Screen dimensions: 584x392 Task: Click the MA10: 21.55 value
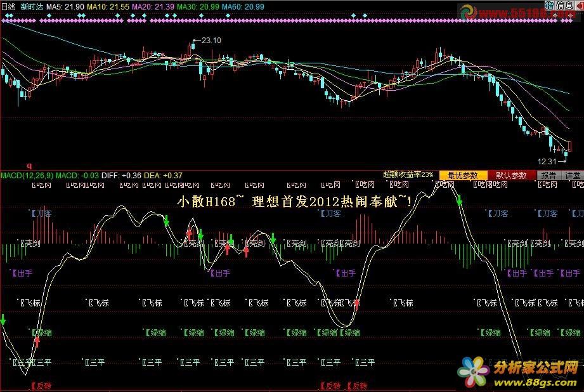tap(108, 7)
